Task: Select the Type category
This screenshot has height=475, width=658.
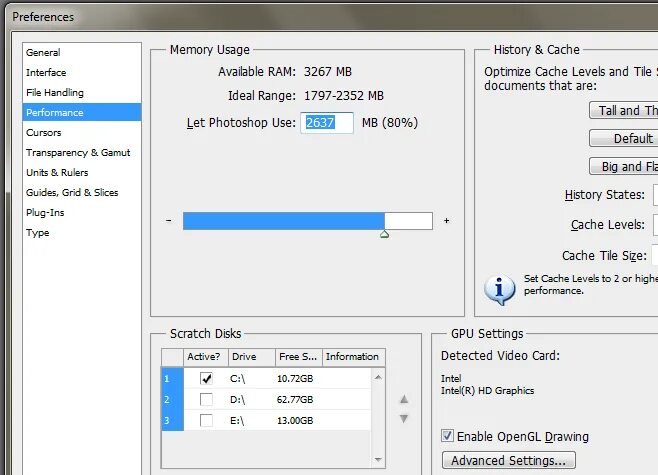Action: click(82, 232)
